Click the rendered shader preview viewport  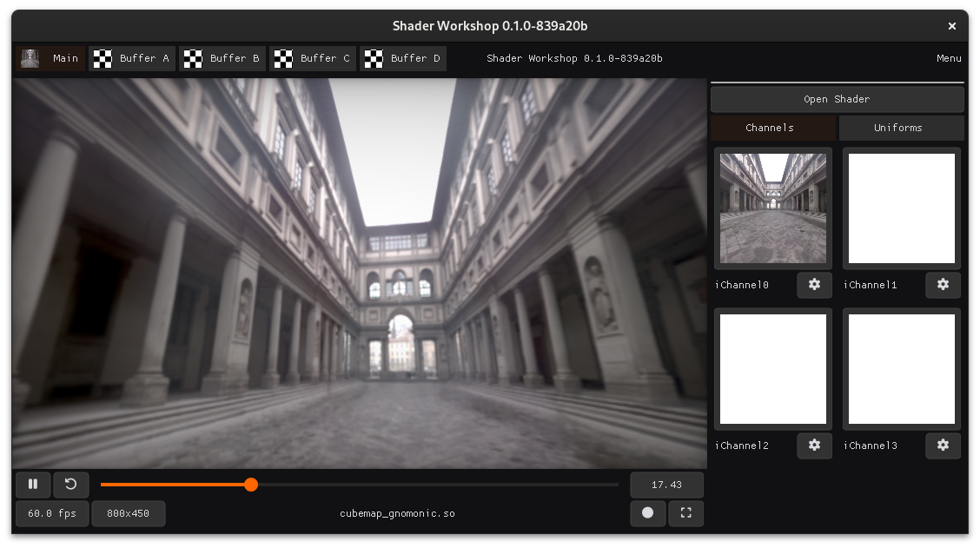(x=360, y=273)
